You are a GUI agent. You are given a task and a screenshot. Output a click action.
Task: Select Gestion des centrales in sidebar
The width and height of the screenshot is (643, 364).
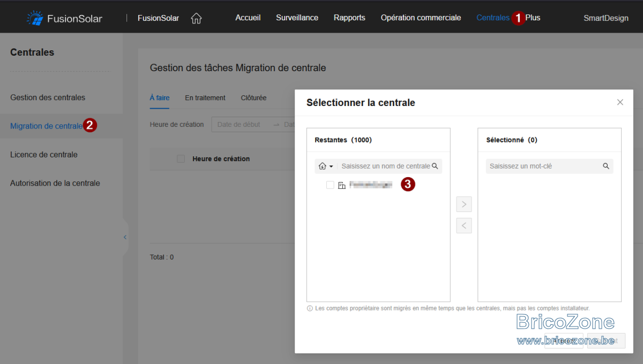(48, 97)
